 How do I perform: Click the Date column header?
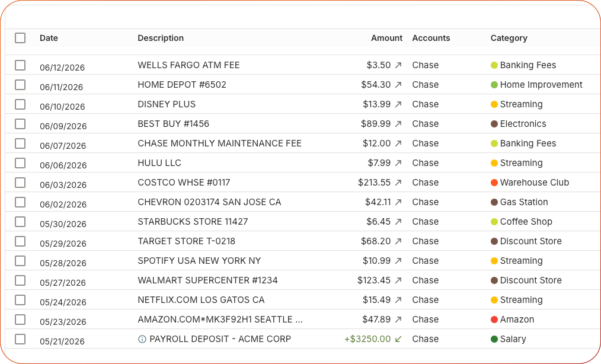tap(49, 38)
